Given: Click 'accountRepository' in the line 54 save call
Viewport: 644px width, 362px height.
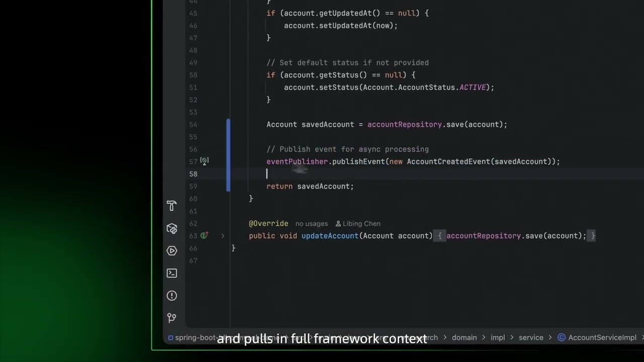Looking at the screenshot, I should pyautogui.click(x=405, y=125).
